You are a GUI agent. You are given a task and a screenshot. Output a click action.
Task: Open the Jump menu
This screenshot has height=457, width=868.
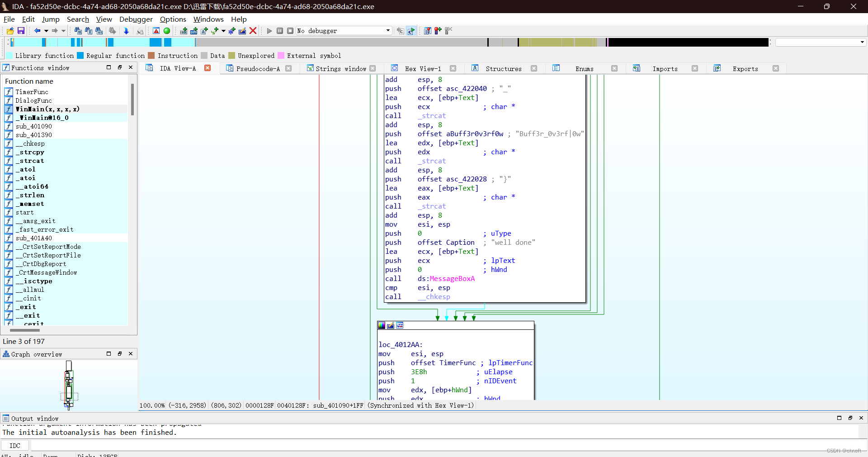(51, 19)
